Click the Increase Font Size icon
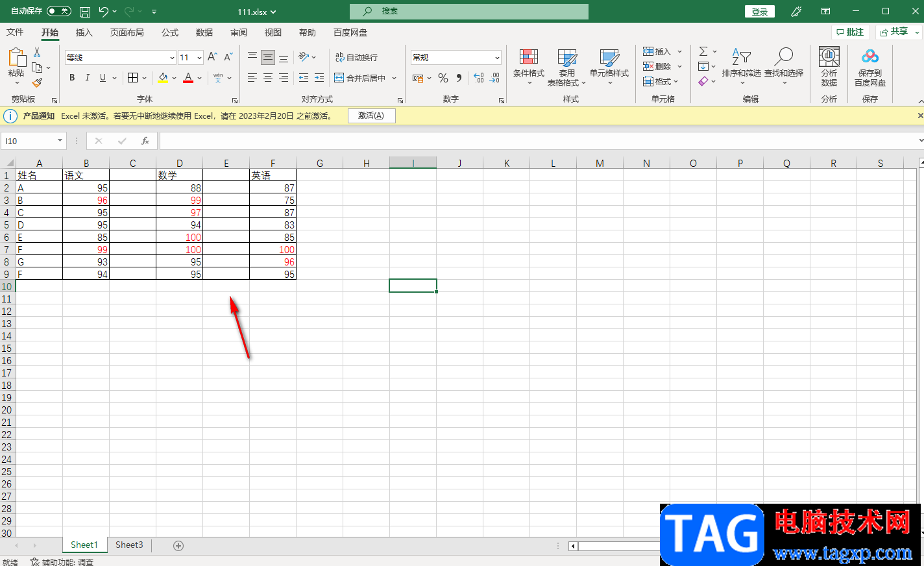The width and height of the screenshot is (924, 566). point(212,57)
